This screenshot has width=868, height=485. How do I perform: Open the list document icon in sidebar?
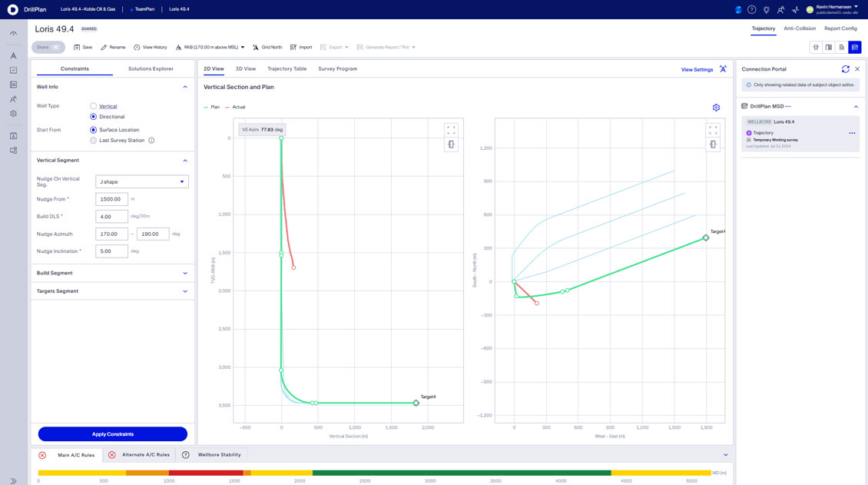[13, 85]
